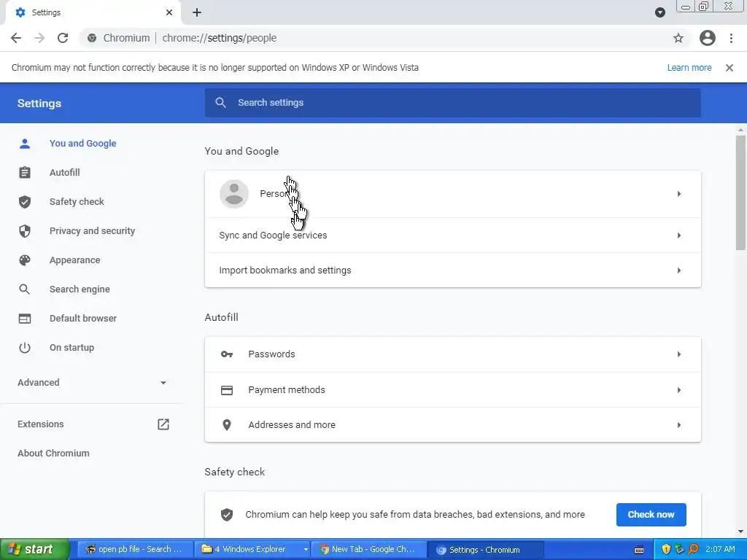This screenshot has height=560, width=747.
Task: Click the external link icon beside Extensions
Action: [163, 424]
